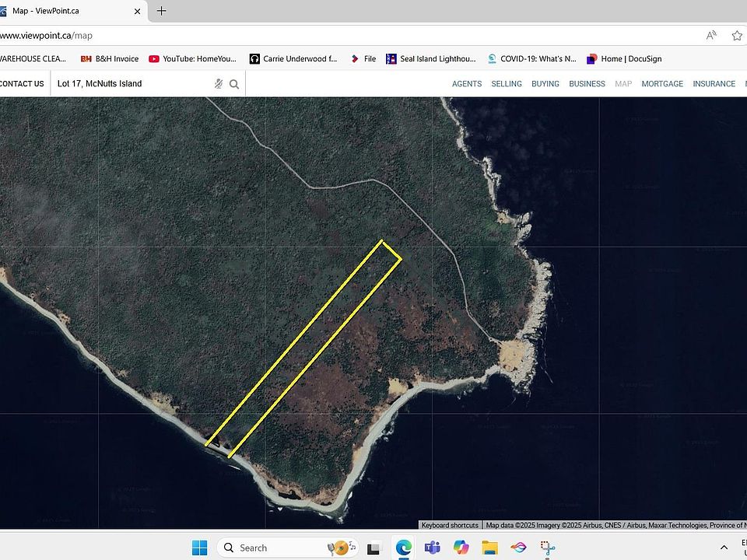This screenshot has width=747, height=560.
Task: Click the search magnifier icon in ViewPoint
Action: point(234,84)
